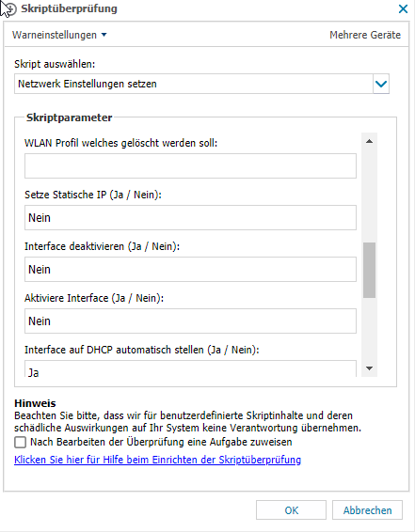This screenshot has width=415, height=532.
Task: Click the Interface auf DHCP input field
Action: 190,368
